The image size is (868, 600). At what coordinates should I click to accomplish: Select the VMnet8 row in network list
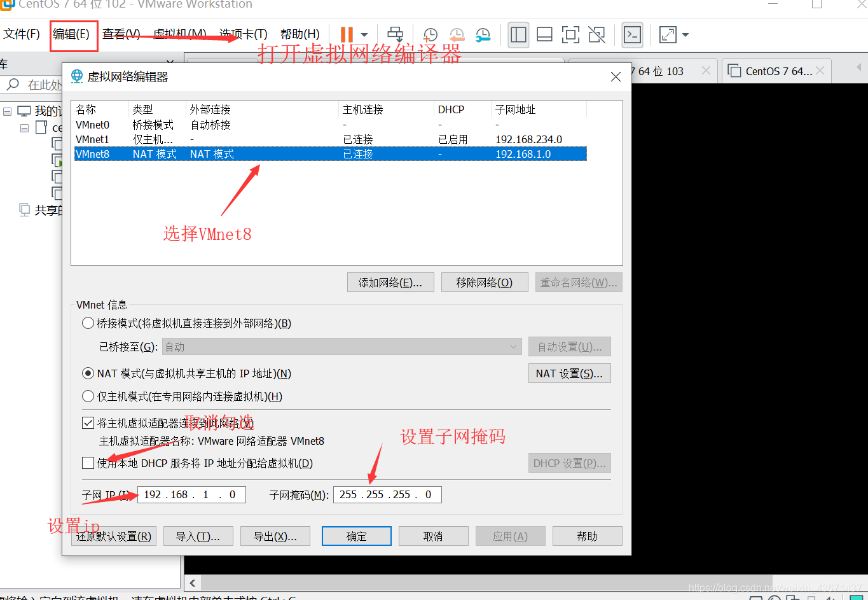click(x=330, y=154)
